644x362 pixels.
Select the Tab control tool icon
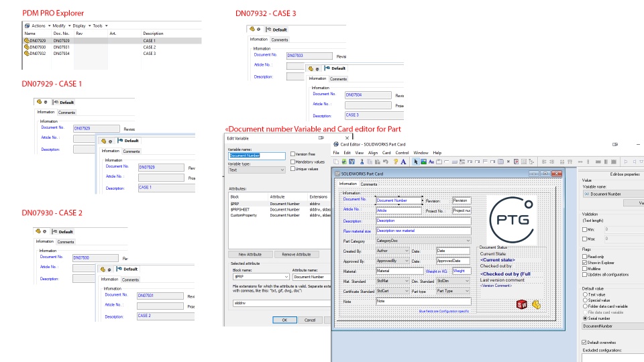(x=439, y=162)
